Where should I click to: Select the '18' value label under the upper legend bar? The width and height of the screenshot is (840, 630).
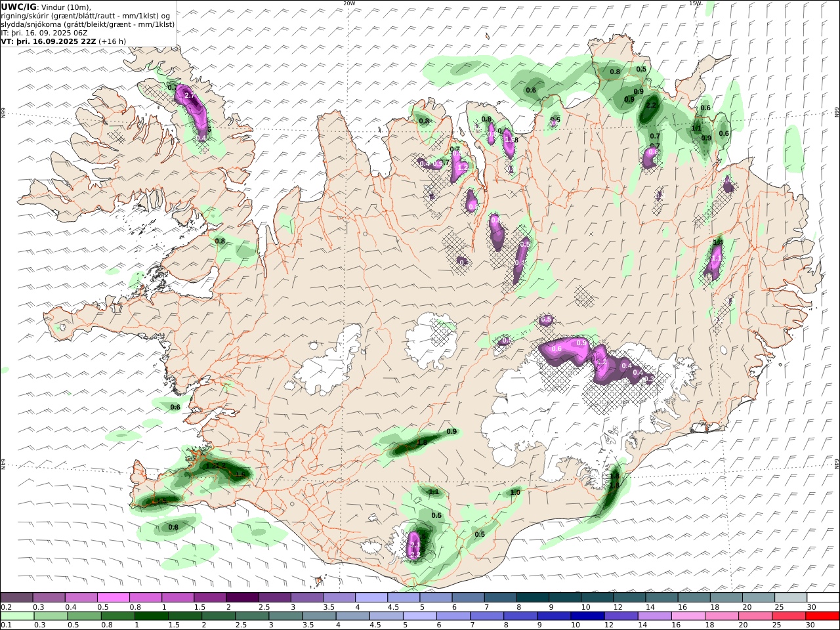tap(714, 607)
